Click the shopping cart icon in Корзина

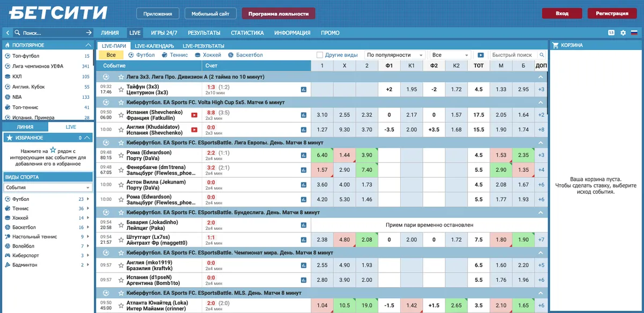(x=555, y=46)
